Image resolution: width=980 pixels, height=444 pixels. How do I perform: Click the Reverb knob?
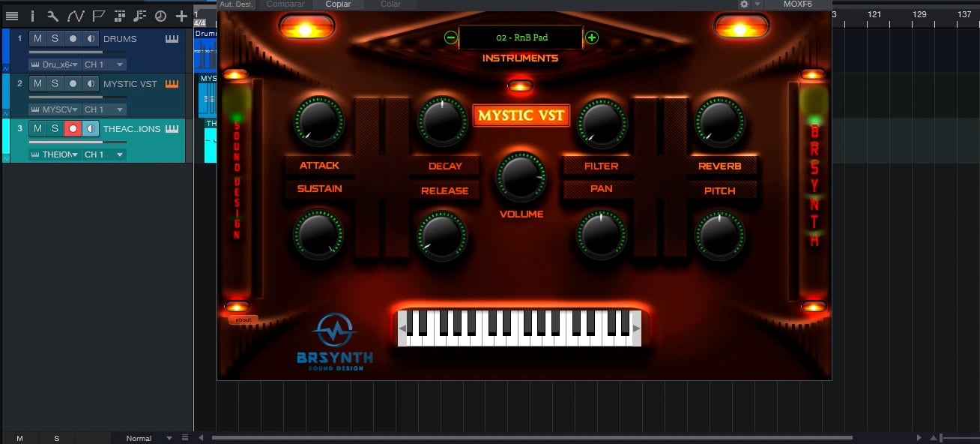click(x=720, y=121)
